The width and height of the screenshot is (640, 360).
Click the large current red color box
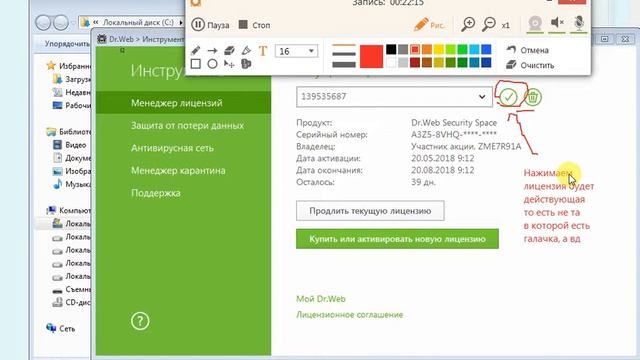(x=371, y=56)
